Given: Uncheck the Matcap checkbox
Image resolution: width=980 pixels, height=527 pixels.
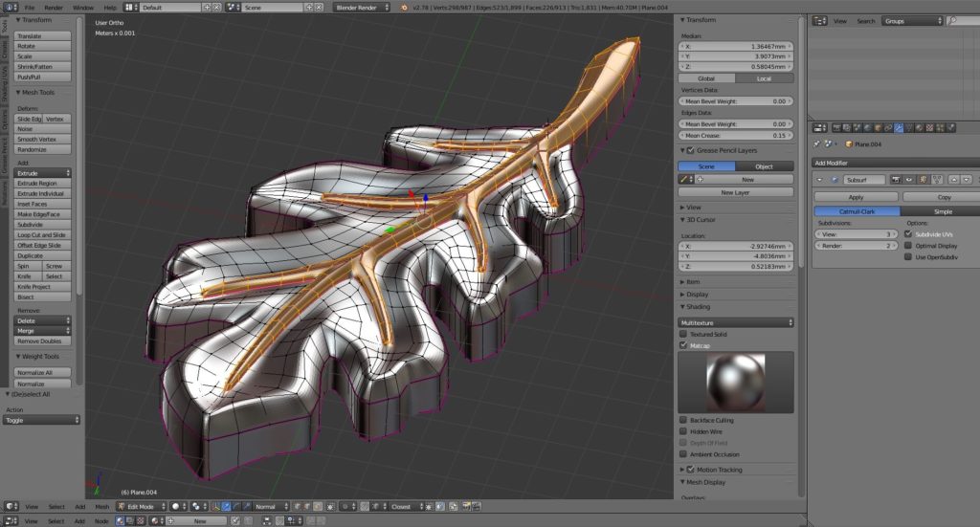Looking at the screenshot, I should tap(683, 345).
